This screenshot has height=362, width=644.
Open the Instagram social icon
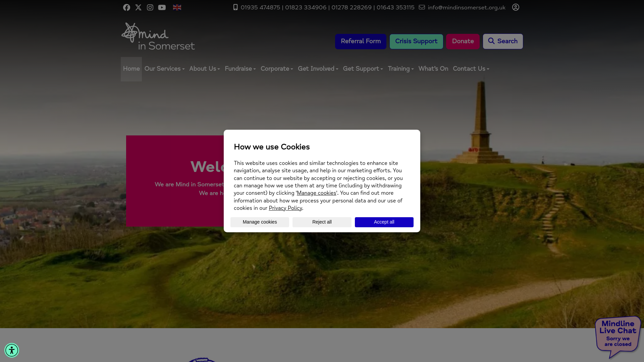[150, 7]
